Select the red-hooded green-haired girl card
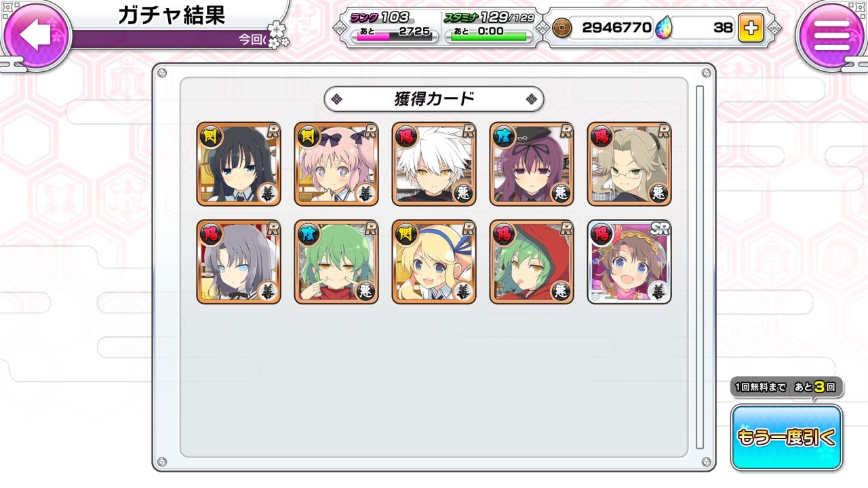 point(532,262)
